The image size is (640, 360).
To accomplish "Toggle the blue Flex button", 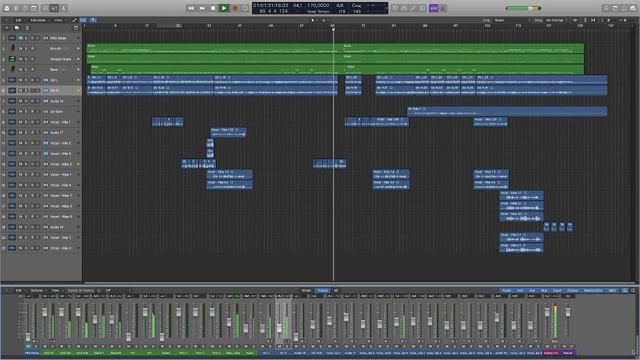I will tap(83, 20).
